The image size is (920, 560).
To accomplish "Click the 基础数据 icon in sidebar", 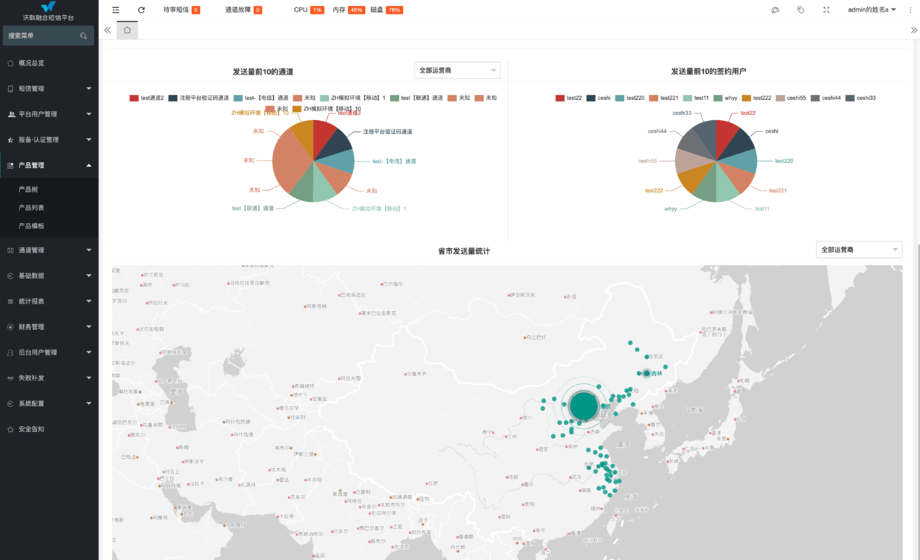I will click(x=11, y=276).
